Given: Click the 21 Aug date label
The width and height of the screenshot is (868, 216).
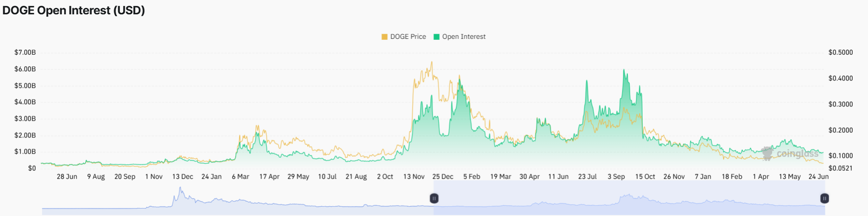Looking at the screenshot, I should 356,177.
